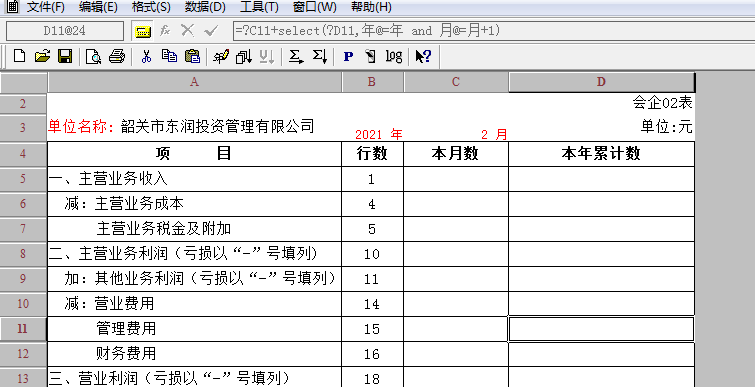Toggle the yellow data/format mode button
755x387 pixels.
coord(143,31)
